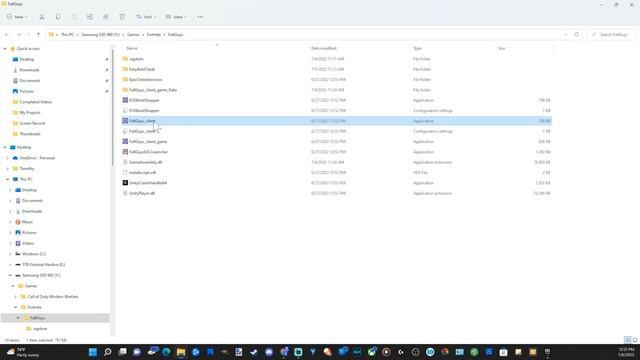640x360 pixels.
Task: Select the FallGuys_client Configuration settings file
Action: 143,131
